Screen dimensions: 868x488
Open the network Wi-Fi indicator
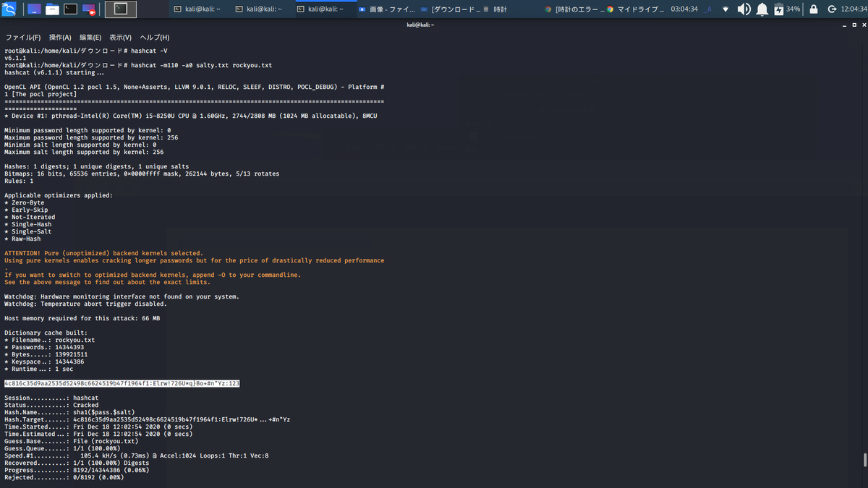(x=726, y=9)
